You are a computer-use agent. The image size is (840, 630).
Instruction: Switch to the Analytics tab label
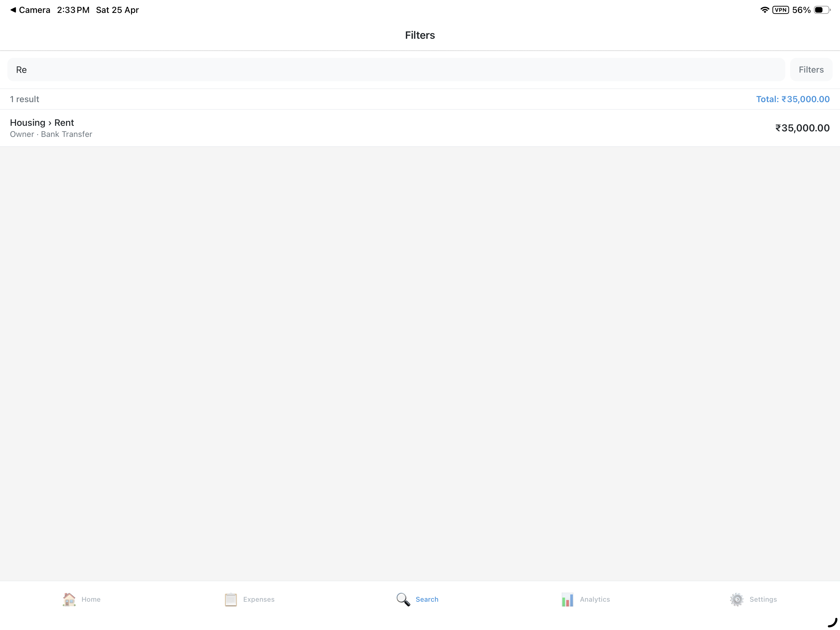(595, 599)
